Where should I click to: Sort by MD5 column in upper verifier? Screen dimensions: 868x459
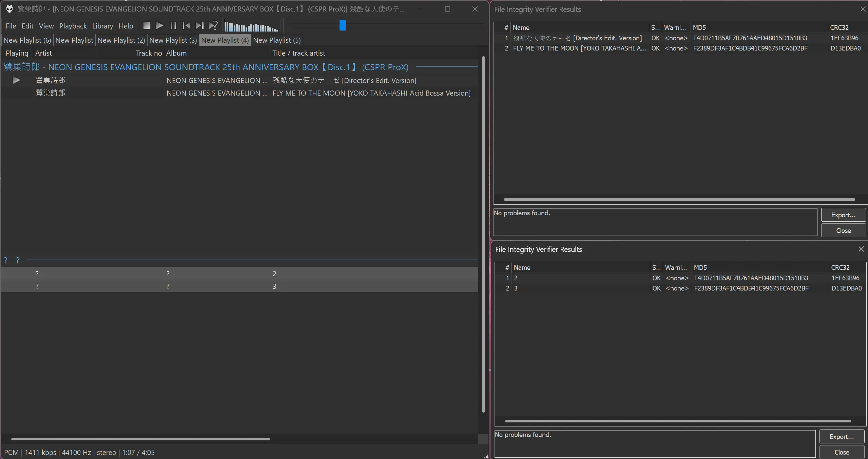coord(759,27)
